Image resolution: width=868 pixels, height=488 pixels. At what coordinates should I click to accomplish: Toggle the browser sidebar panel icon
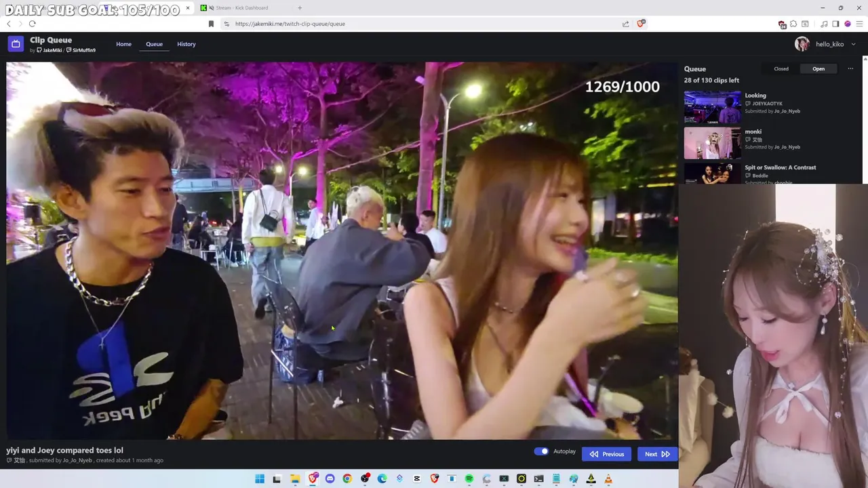(x=835, y=24)
